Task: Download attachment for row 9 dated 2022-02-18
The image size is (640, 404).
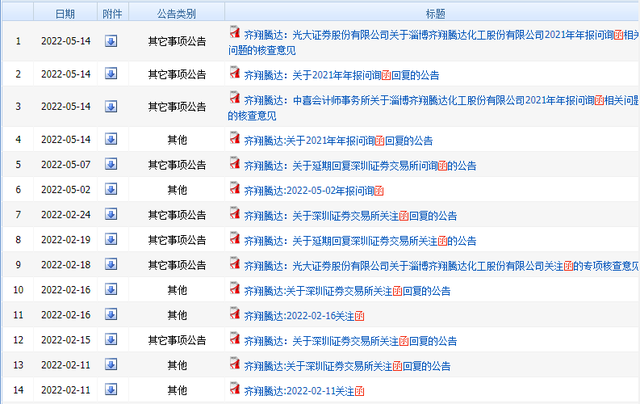Action: tap(111, 264)
